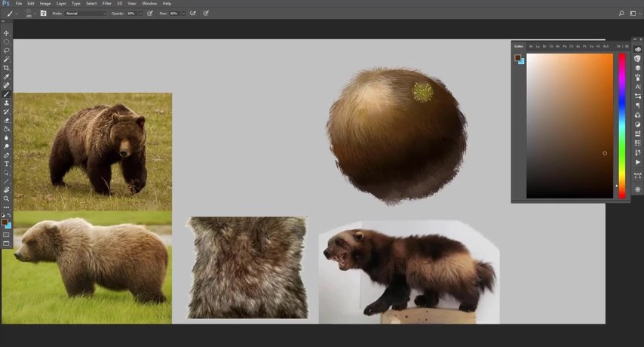Screen dimensions: 644x347
Task: Select the Crop tool
Action: (6, 68)
